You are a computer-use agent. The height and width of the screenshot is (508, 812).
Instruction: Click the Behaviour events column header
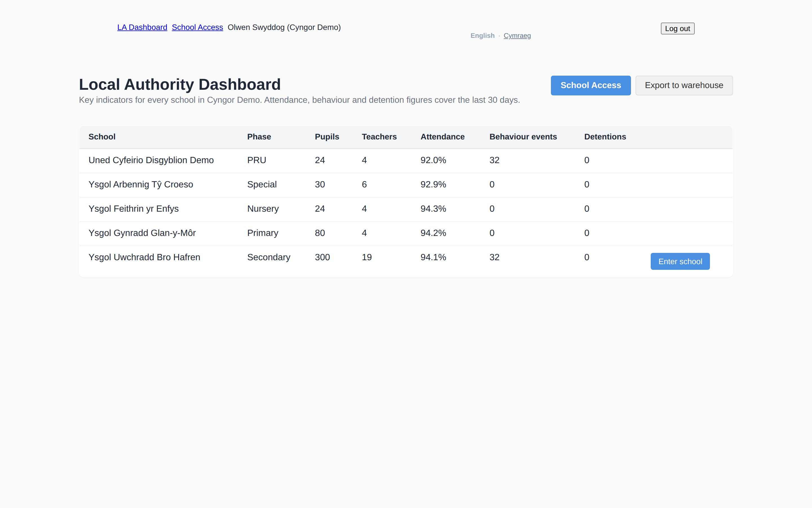[523, 137]
